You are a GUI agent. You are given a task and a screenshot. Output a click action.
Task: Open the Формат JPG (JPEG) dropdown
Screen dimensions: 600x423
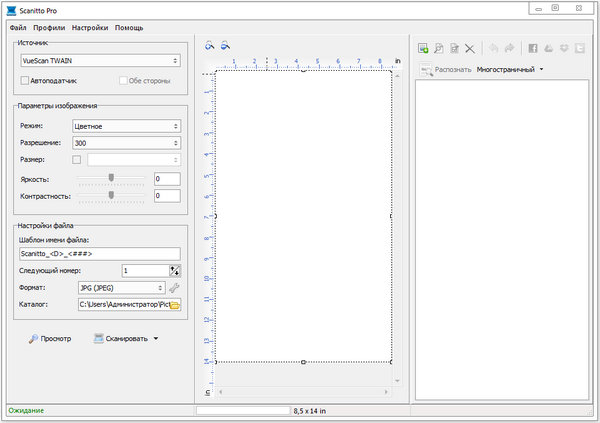121,288
